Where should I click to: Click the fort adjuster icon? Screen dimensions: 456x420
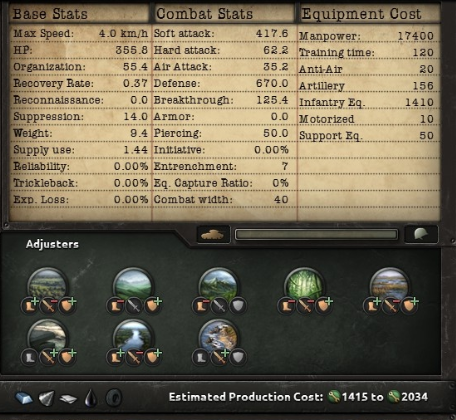[48, 337]
